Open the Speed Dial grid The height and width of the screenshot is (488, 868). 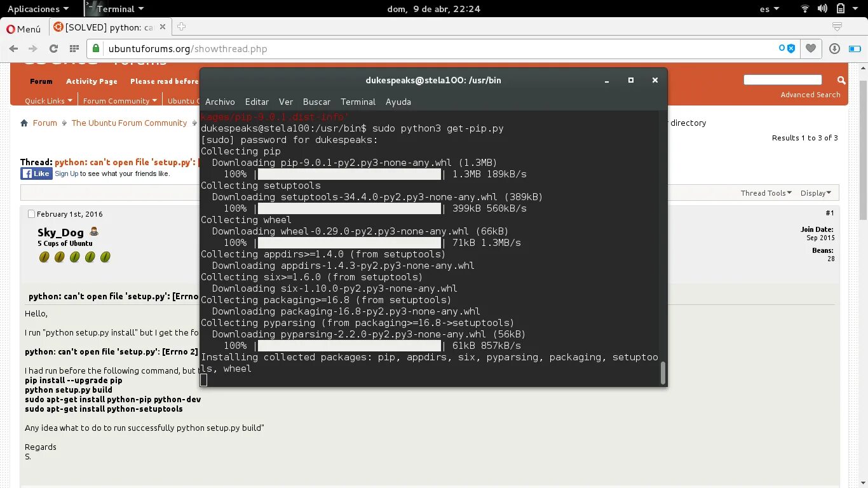pos(74,49)
